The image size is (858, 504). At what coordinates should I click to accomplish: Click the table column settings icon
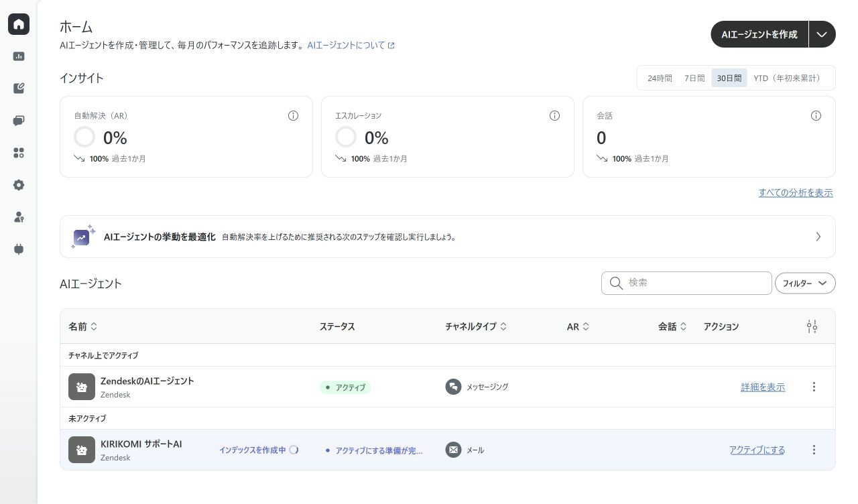(812, 326)
